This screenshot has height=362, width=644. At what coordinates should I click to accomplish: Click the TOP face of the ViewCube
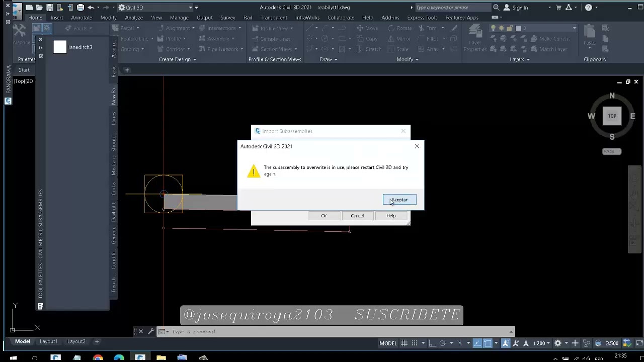[612, 116]
